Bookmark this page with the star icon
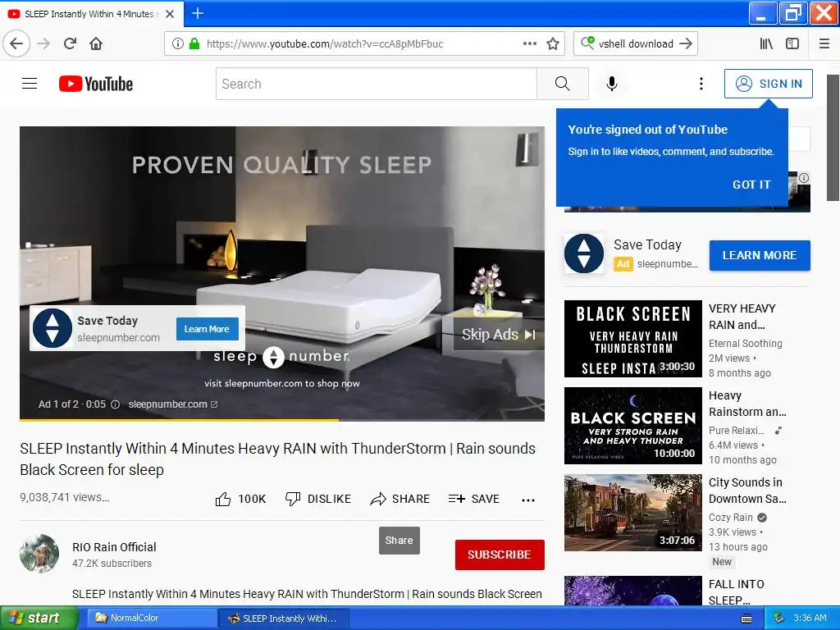The width and height of the screenshot is (840, 630). click(x=553, y=43)
